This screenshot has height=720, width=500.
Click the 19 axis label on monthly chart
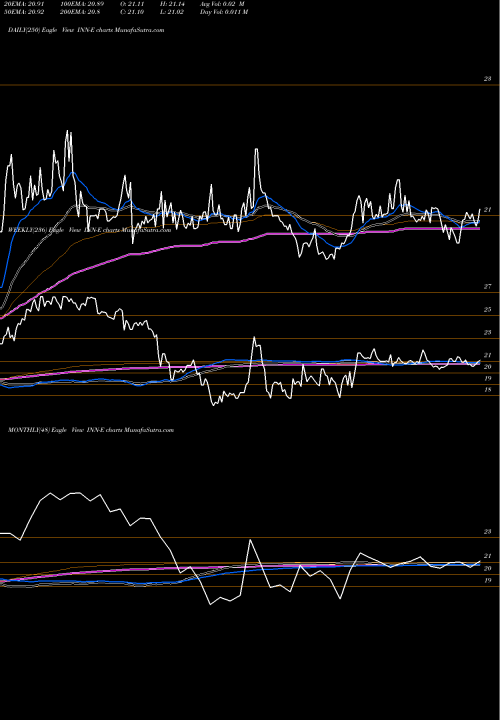click(488, 580)
